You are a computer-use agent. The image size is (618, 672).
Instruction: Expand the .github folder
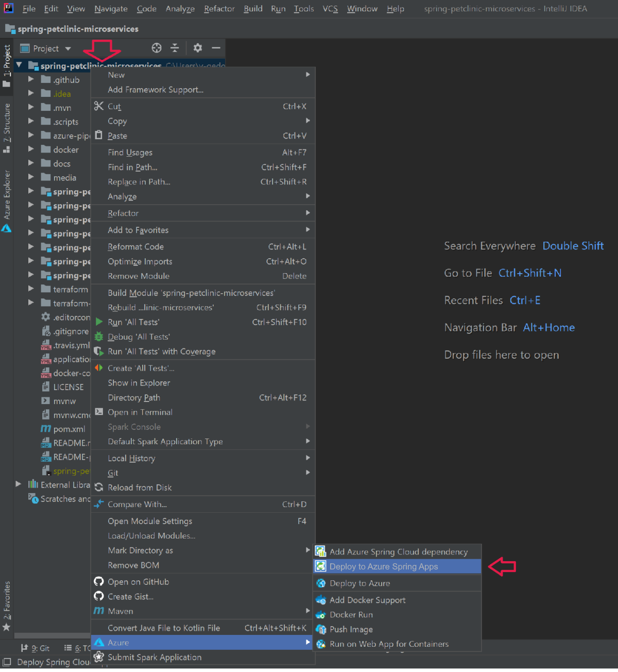pyautogui.click(x=31, y=79)
